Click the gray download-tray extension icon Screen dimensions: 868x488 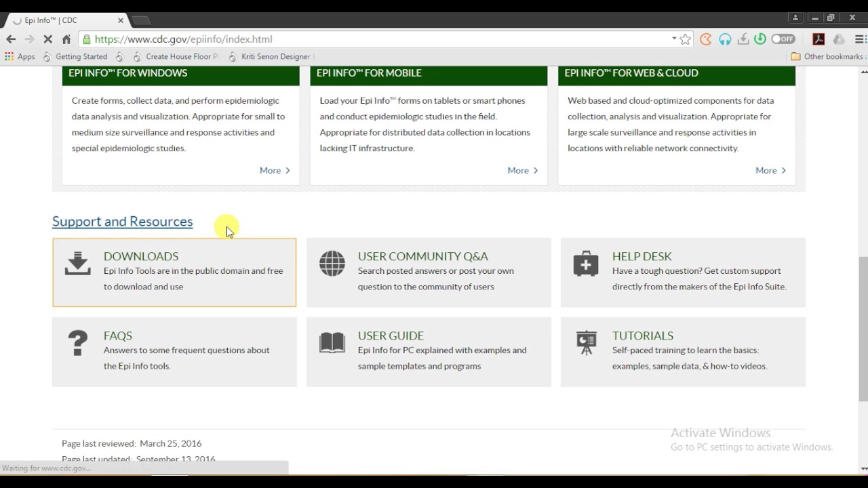click(743, 39)
